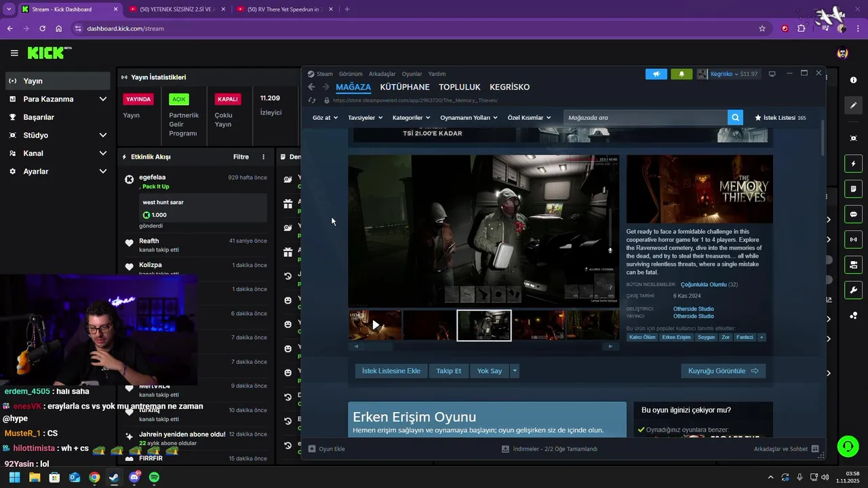Click the Kalıcı Ölüm tag
The image size is (868, 488).
tap(642, 337)
